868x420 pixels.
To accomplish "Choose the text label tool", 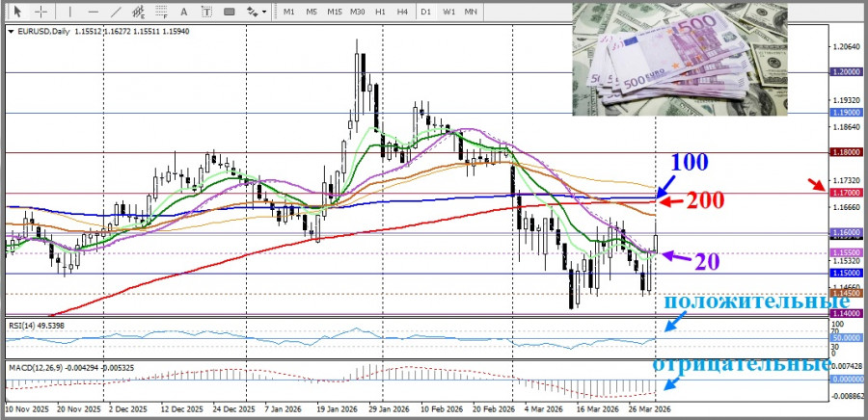I will tap(206, 11).
